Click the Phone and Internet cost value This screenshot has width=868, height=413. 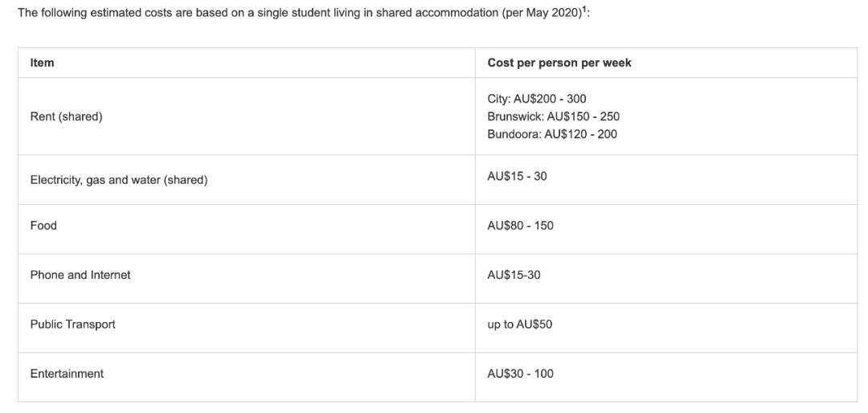pos(514,275)
